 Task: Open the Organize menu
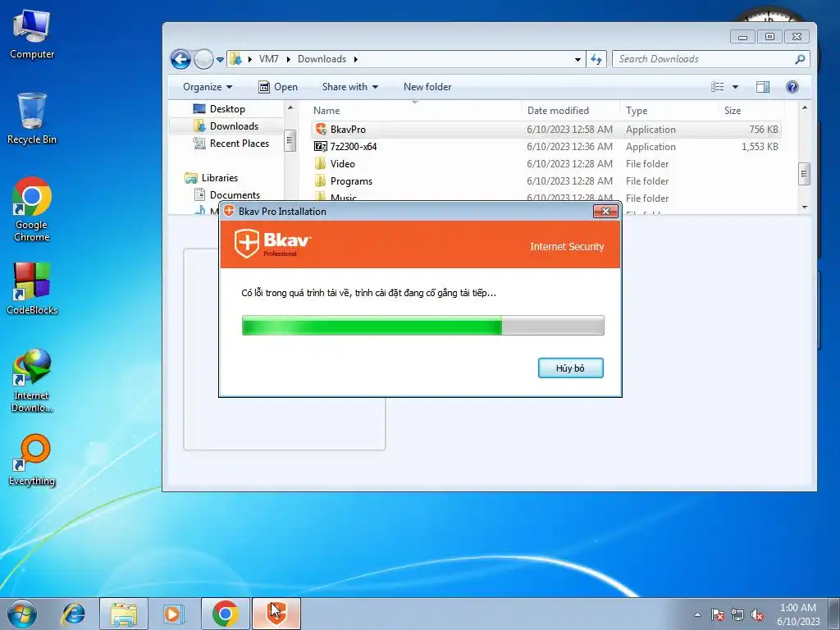(208, 87)
